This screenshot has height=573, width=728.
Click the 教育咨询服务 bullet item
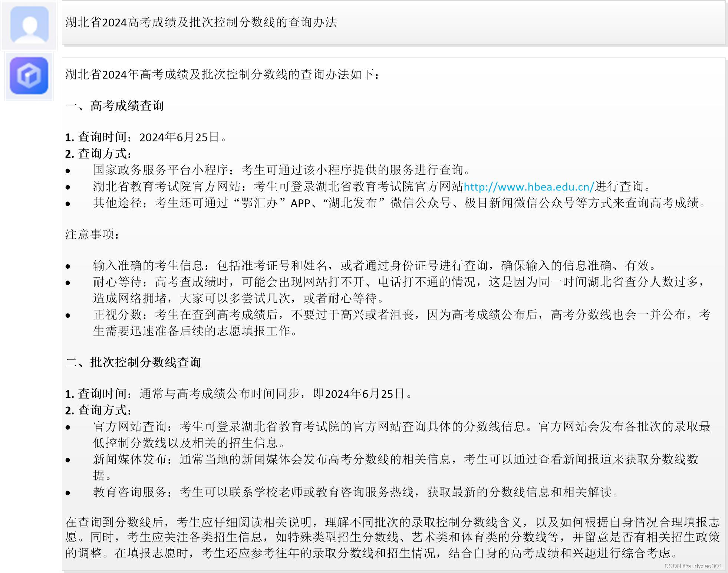click(356, 492)
